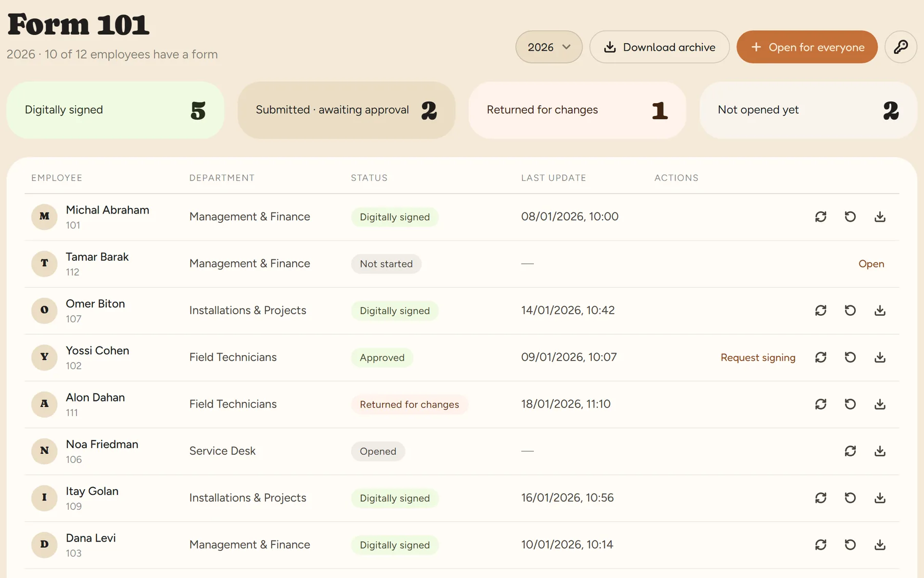
Task: Download Noa Friedman's form
Action: pos(880,451)
